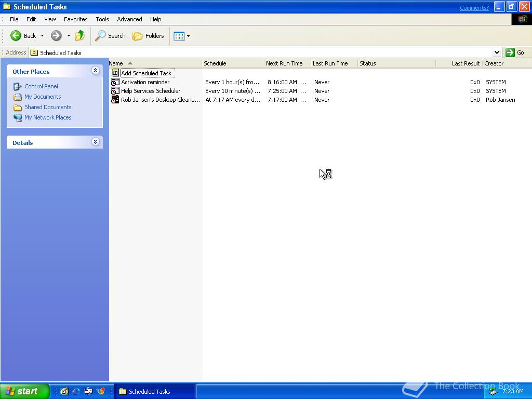The image size is (532, 399).
Task: Open the Help menu
Action: pyautogui.click(x=156, y=19)
